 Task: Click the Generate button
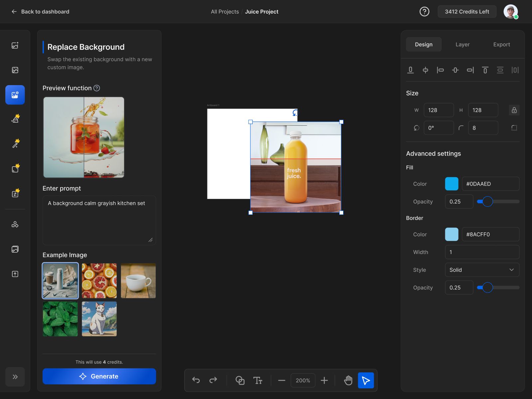99,376
